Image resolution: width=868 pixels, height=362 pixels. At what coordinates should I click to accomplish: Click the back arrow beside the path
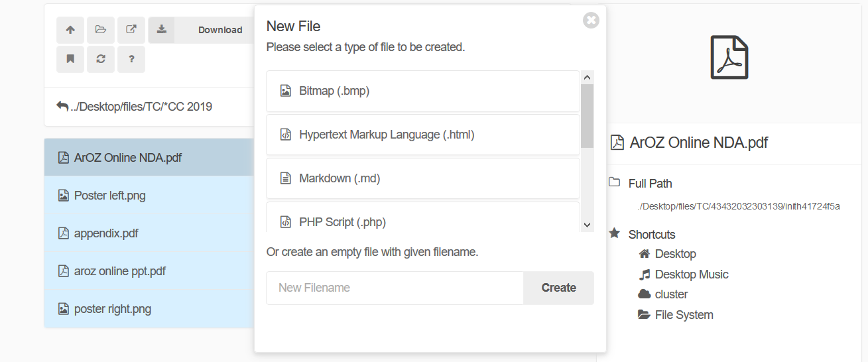coord(63,106)
